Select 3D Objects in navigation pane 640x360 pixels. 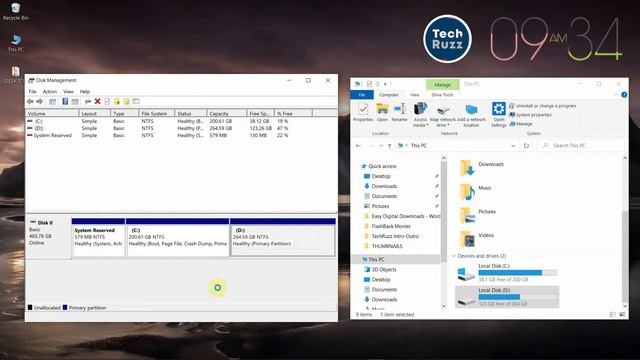coord(380,269)
